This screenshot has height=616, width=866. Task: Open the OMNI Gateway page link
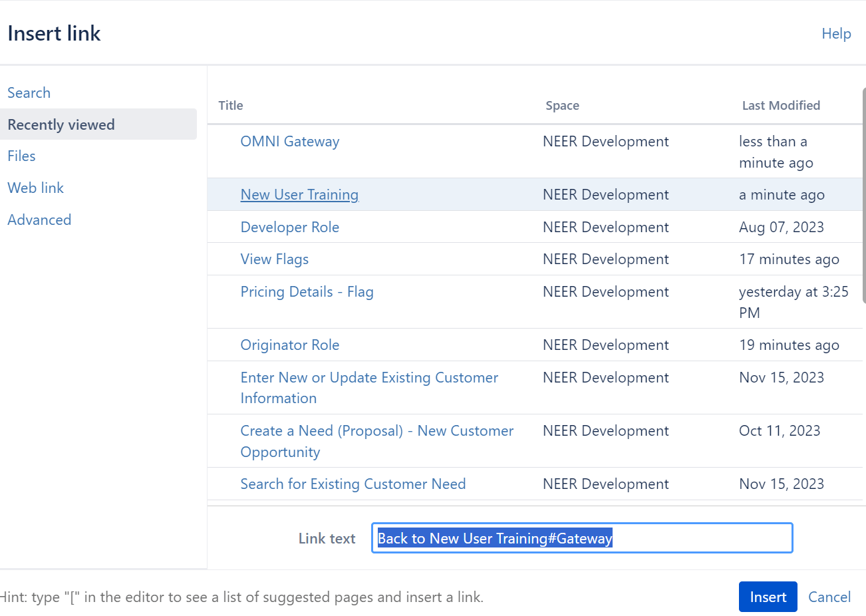[x=290, y=141]
